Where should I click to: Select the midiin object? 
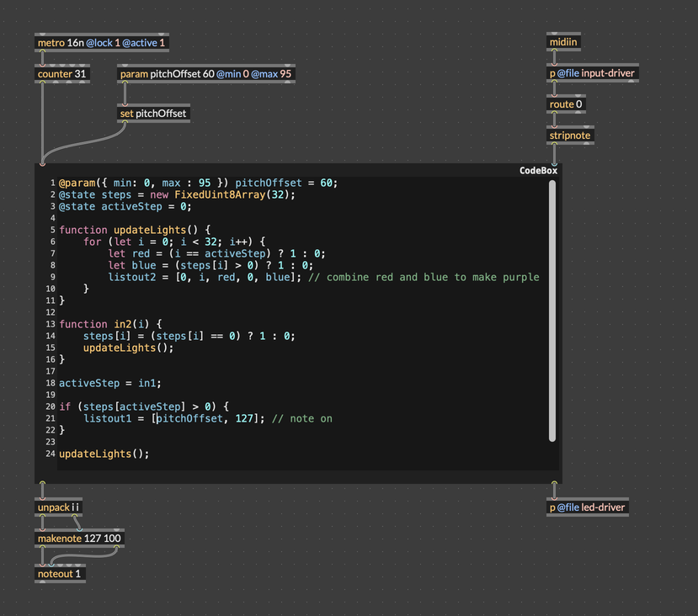coord(563,42)
